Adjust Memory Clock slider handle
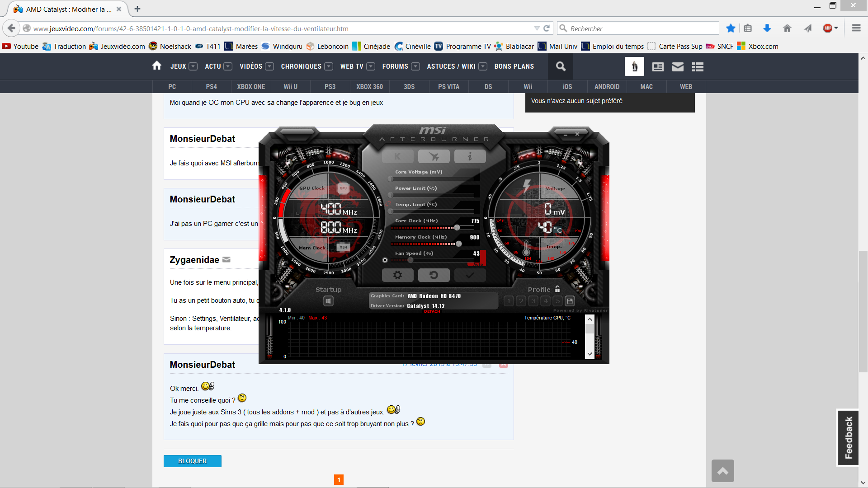The width and height of the screenshot is (868, 488). 459,244
